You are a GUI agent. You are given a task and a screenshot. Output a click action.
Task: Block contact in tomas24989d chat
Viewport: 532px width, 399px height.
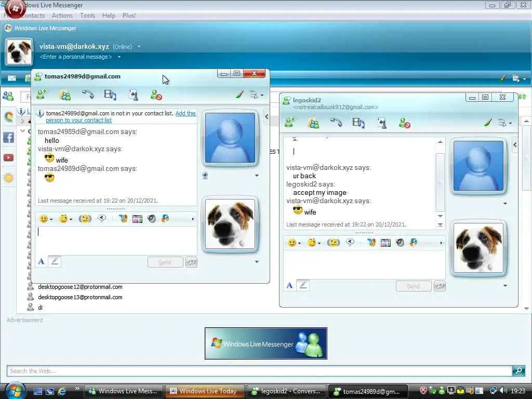[156, 95]
